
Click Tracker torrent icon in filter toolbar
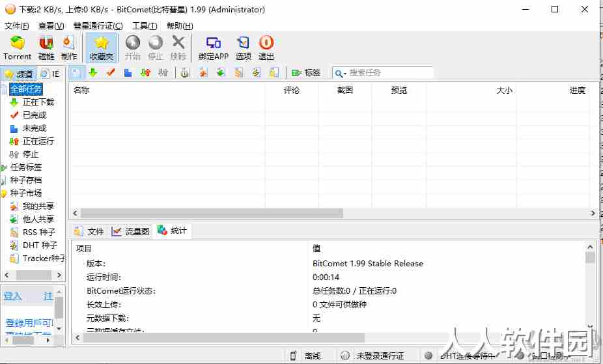pos(273,73)
